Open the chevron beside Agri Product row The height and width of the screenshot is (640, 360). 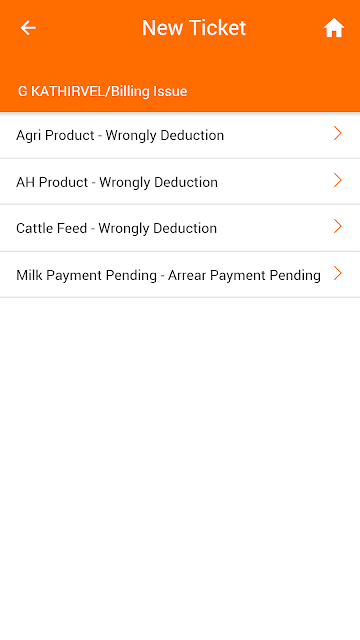tap(337, 133)
